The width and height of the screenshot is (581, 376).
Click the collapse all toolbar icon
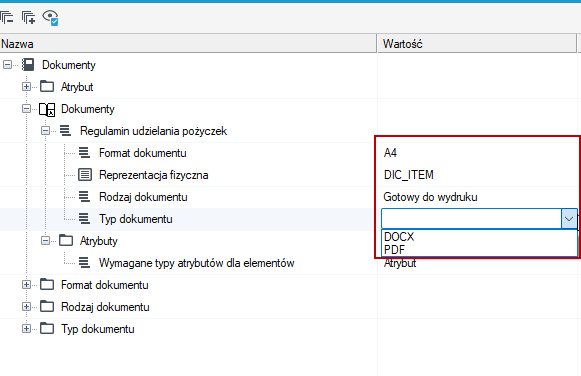(6, 17)
